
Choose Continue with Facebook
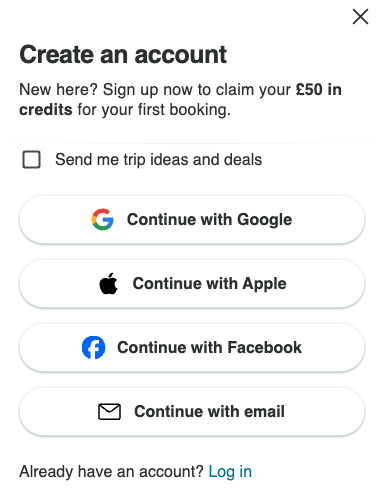[x=192, y=348]
